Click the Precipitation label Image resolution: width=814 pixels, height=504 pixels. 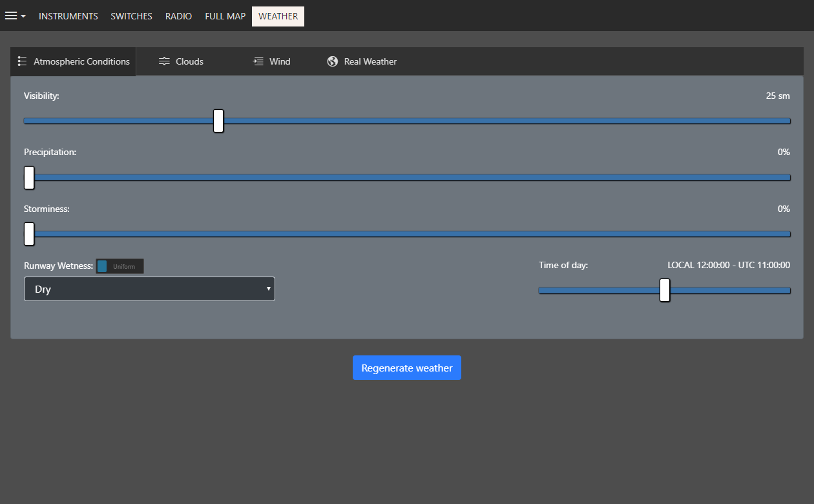50,152
